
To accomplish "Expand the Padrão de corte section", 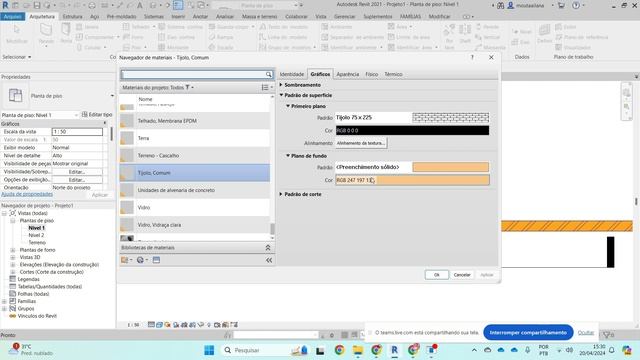I will (x=281, y=194).
